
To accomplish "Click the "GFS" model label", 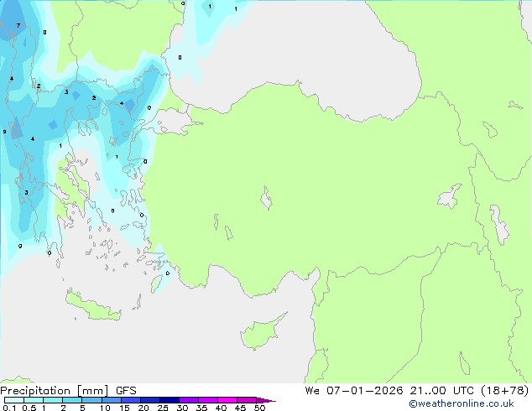I will (126, 391).
